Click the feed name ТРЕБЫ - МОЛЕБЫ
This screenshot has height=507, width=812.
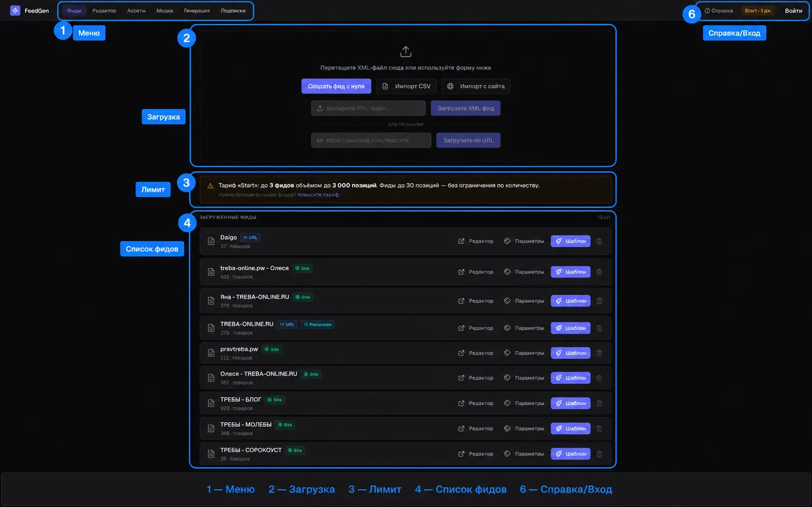[246, 425]
